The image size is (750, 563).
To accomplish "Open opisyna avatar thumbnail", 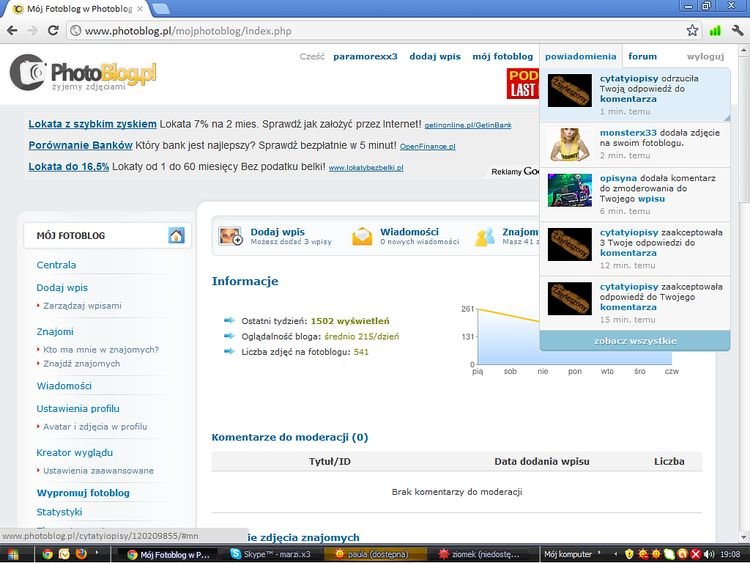I will click(569, 190).
